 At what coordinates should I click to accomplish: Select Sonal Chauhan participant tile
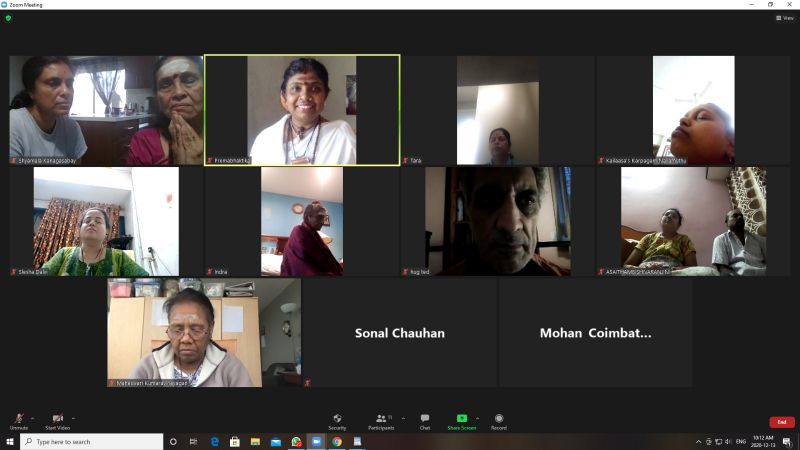click(400, 333)
